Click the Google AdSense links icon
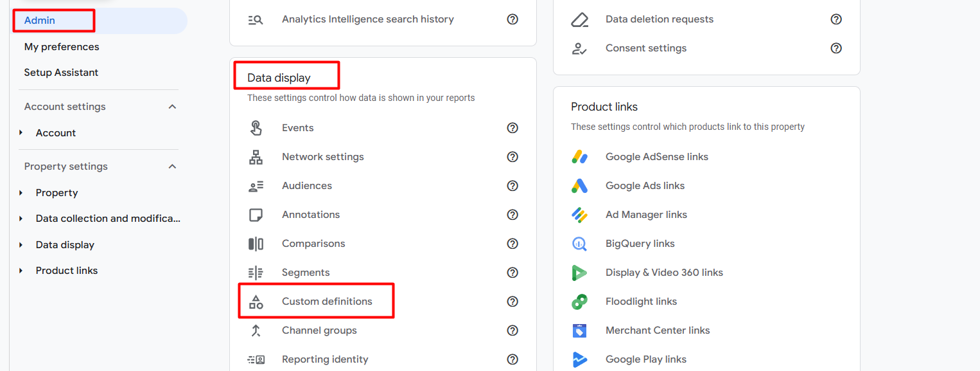This screenshot has width=980, height=371. point(580,157)
